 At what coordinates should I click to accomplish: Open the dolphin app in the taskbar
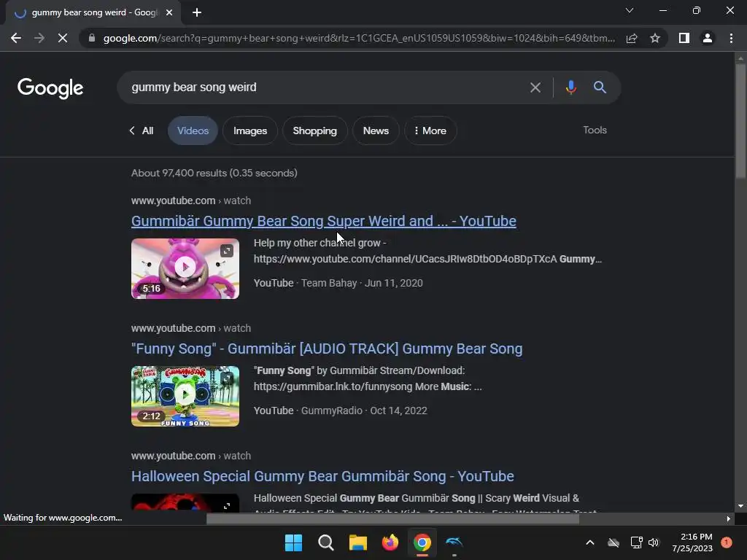(x=454, y=542)
